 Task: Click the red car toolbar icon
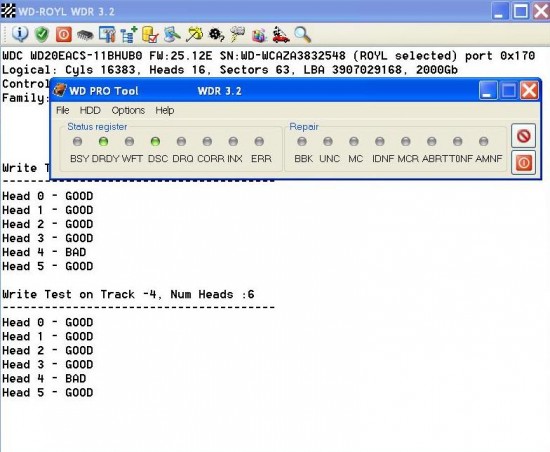coord(281,34)
